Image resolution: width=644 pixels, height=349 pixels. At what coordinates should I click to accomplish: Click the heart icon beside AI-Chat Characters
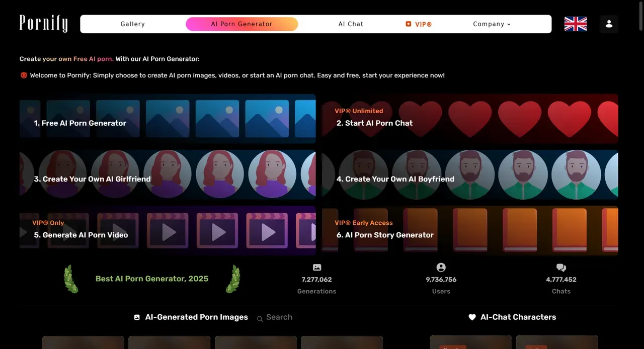click(472, 317)
